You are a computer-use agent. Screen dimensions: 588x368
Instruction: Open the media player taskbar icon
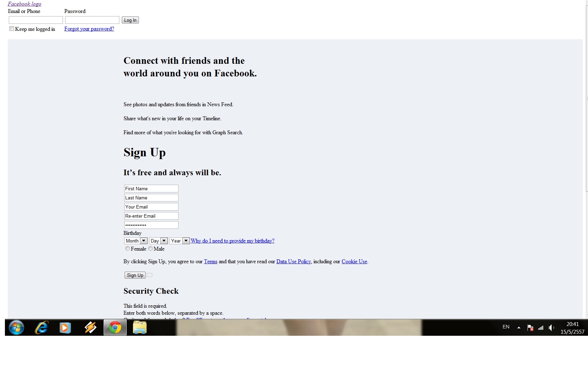[x=65, y=328]
